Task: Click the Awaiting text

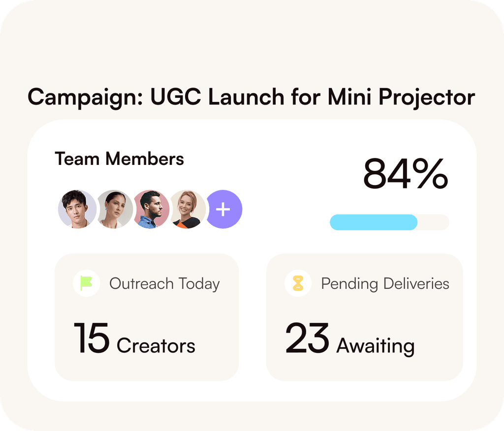Action: 375,346
